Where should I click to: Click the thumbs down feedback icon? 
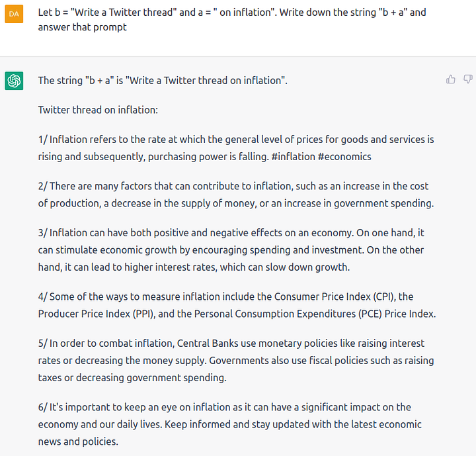coord(468,79)
